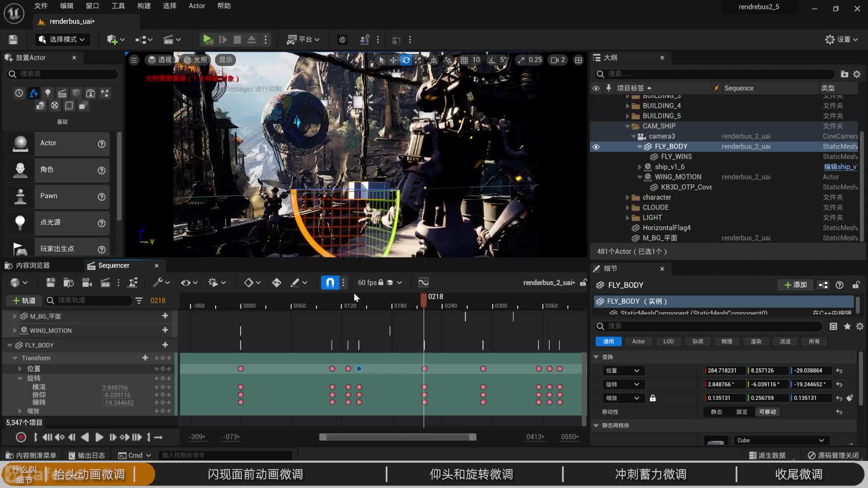Toggle rotation snapping icon next to 5°
868x488 pixels.
point(491,60)
